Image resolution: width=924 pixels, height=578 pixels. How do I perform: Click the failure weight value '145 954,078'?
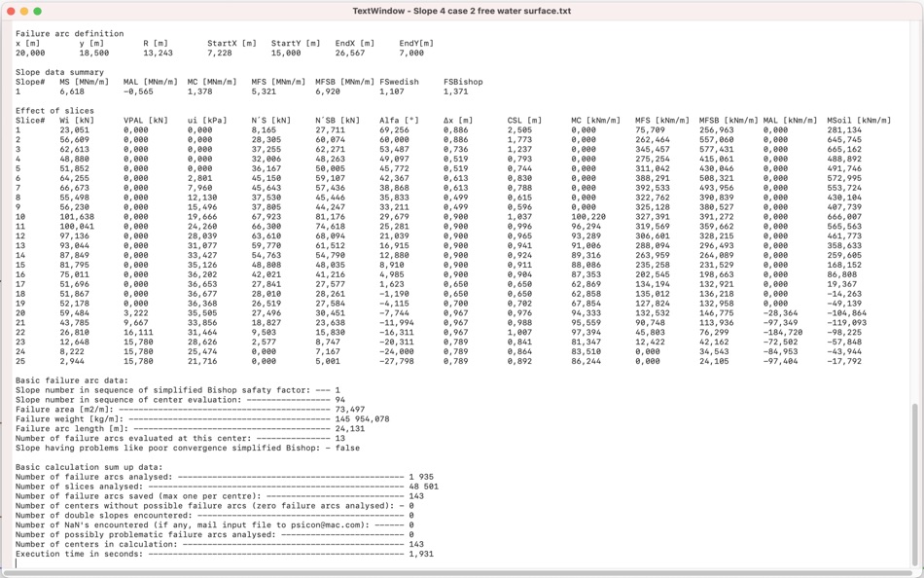click(x=363, y=418)
